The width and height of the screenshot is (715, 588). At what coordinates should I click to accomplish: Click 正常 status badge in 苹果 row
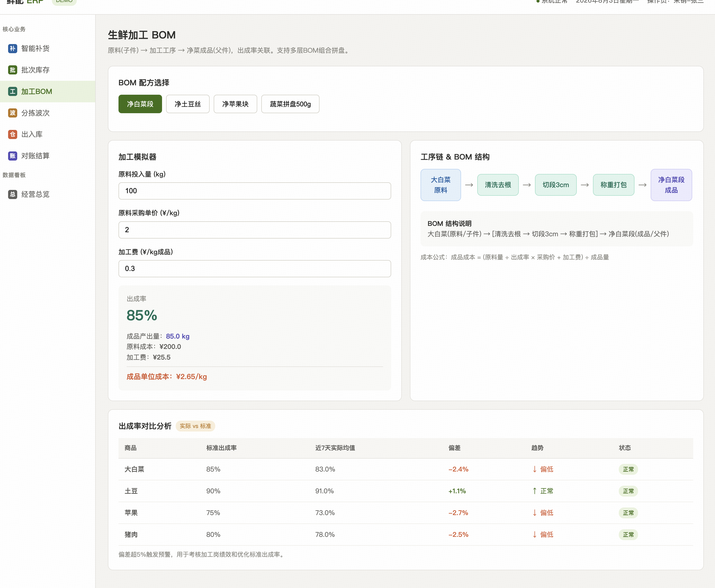click(628, 513)
